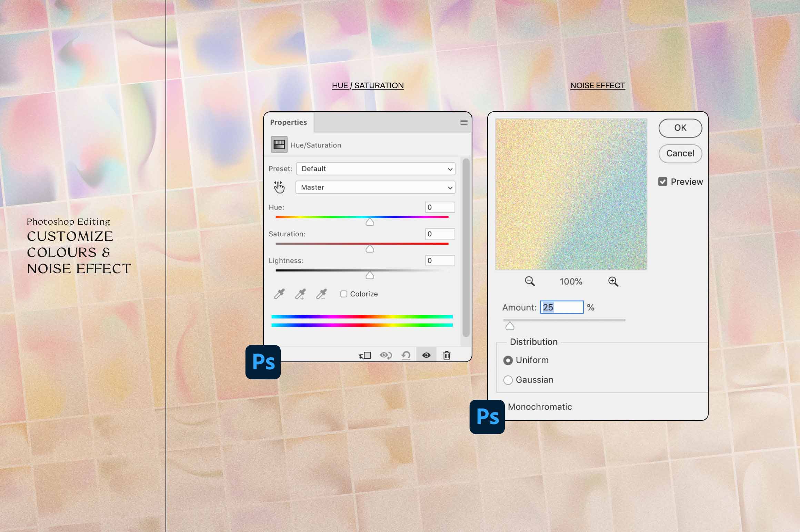Toggle the Colorize checkbox on

click(344, 293)
